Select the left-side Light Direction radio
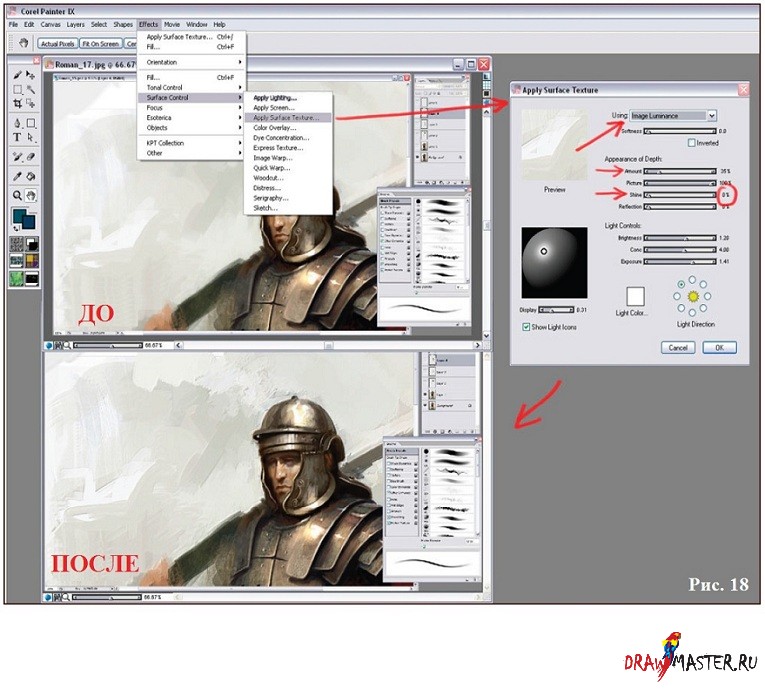The image size is (765, 689). pyautogui.click(x=677, y=296)
